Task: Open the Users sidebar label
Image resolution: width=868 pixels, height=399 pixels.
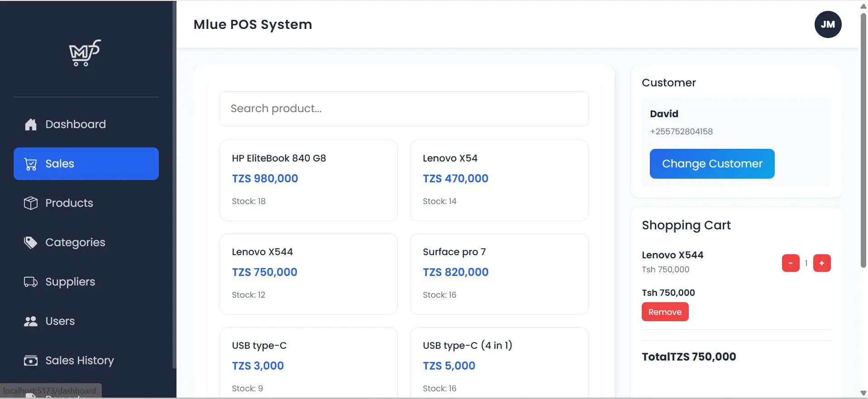Action: point(60,321)
